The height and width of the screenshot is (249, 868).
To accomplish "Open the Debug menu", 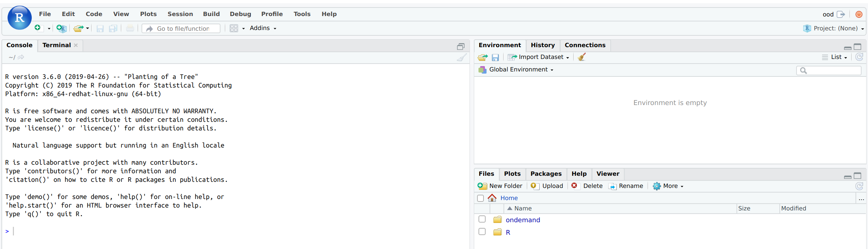I will pyautogui.click(x=240, y=14).
